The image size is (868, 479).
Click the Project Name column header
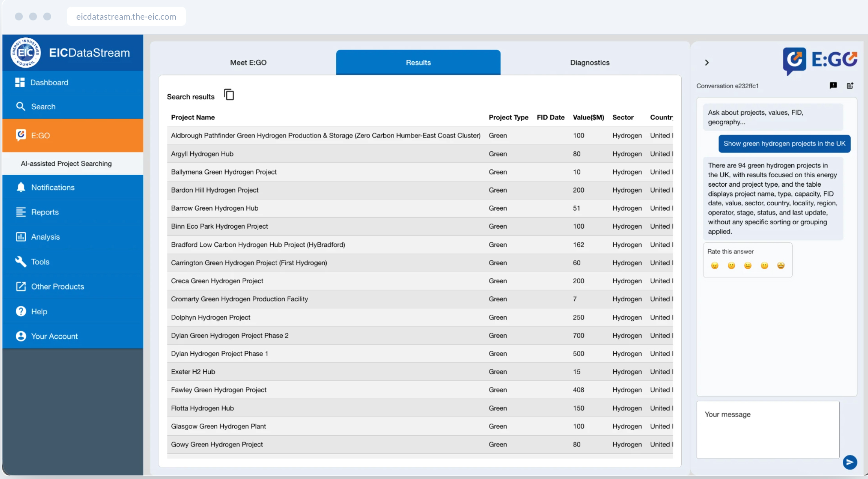(x=193, y=117)
